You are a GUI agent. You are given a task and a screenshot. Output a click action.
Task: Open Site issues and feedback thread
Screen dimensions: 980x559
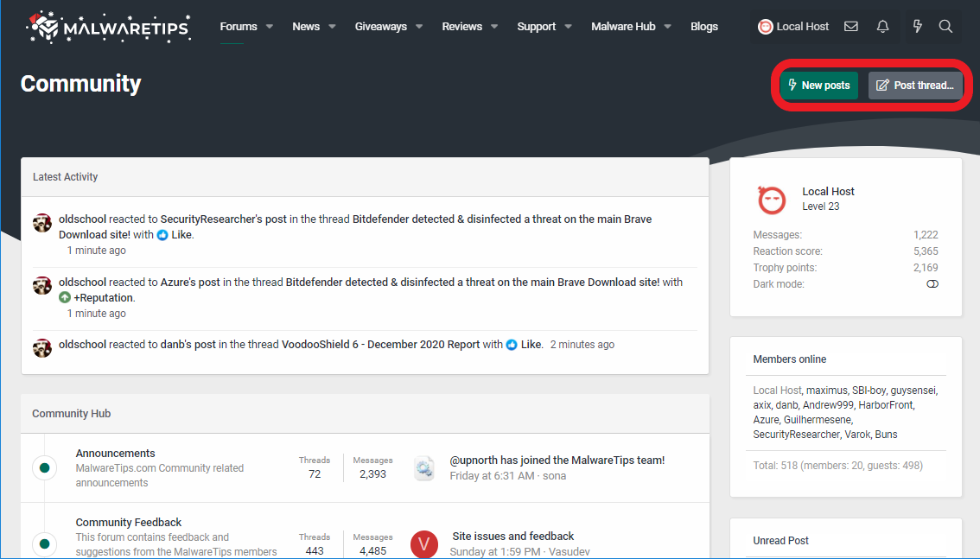512,537
